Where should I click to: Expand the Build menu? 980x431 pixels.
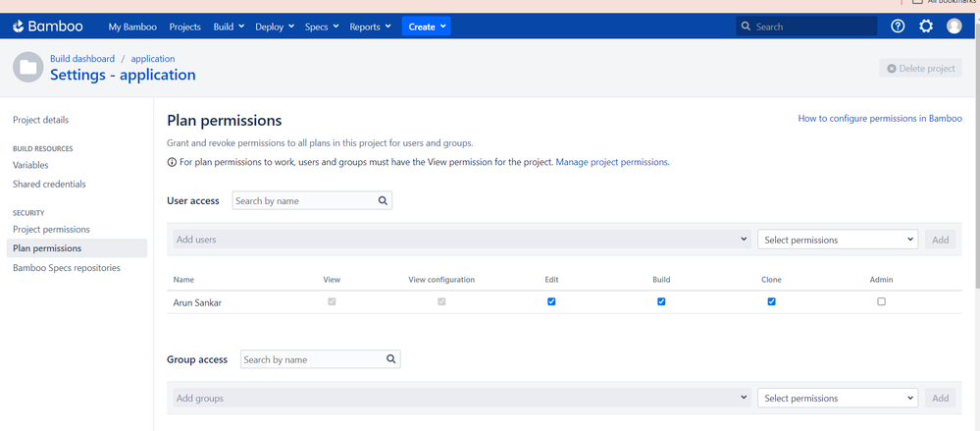tap(229, 27)
